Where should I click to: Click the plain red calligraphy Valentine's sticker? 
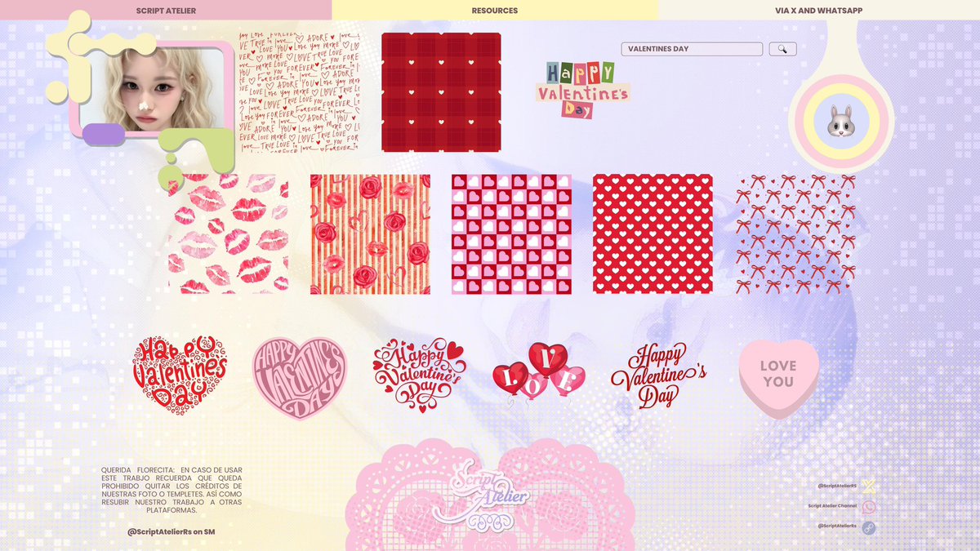click(658, 376)
